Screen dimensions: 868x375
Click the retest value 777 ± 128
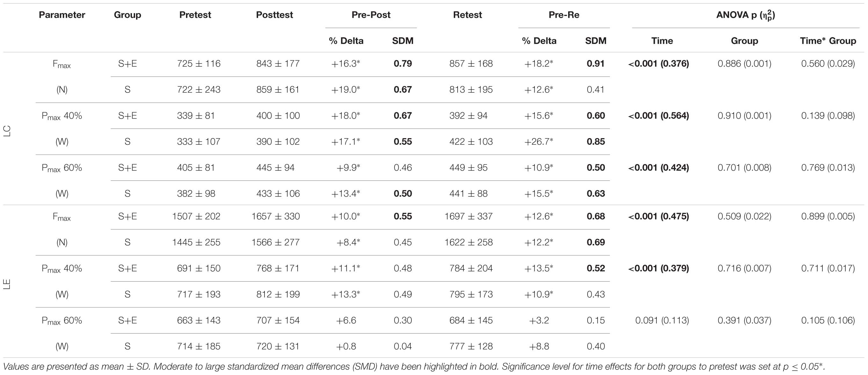click(471, 346)
